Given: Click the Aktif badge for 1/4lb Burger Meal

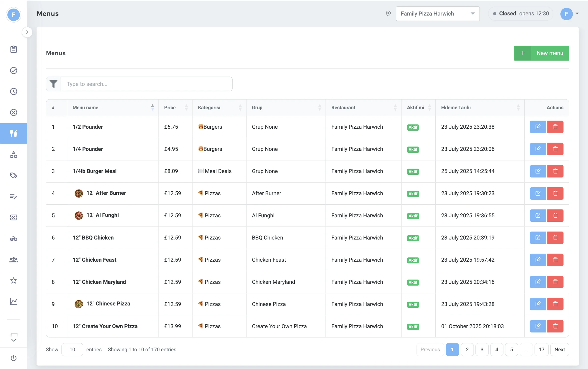Looking at the screenshot, I should coord(413,172).
